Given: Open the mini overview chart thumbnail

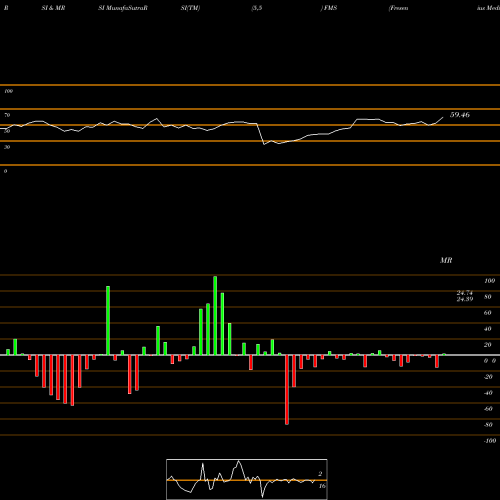Looking at the screenshot, I should coord(247,479).
